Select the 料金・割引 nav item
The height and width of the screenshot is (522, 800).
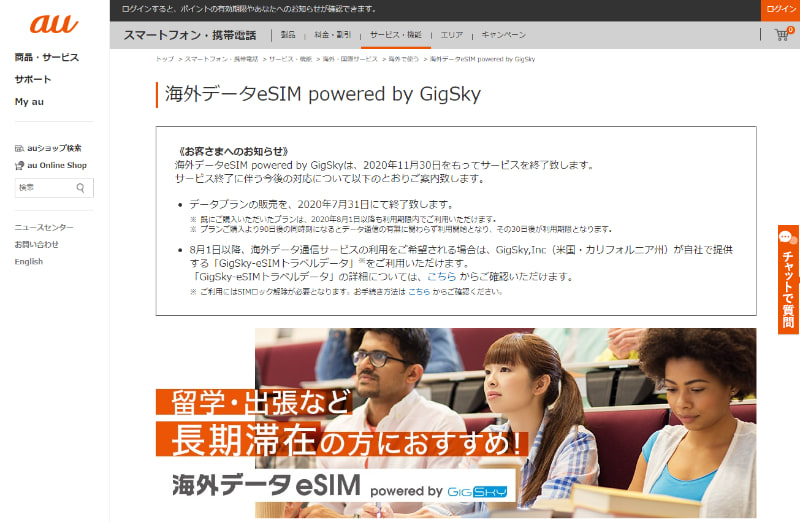(x=333, y=35)
